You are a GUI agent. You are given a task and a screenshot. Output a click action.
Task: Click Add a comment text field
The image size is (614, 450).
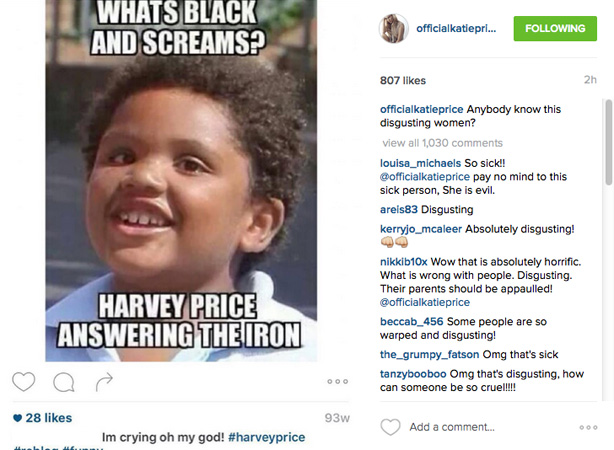coord(452,427)
